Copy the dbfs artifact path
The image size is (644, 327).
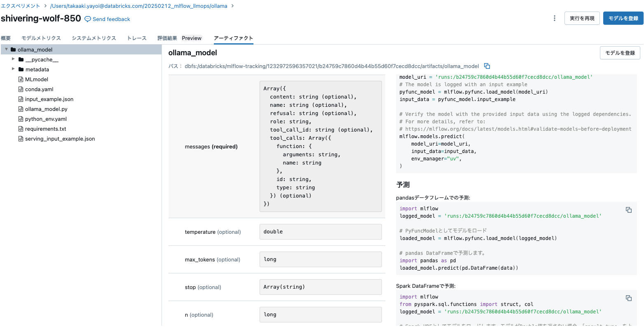point(487,66)
